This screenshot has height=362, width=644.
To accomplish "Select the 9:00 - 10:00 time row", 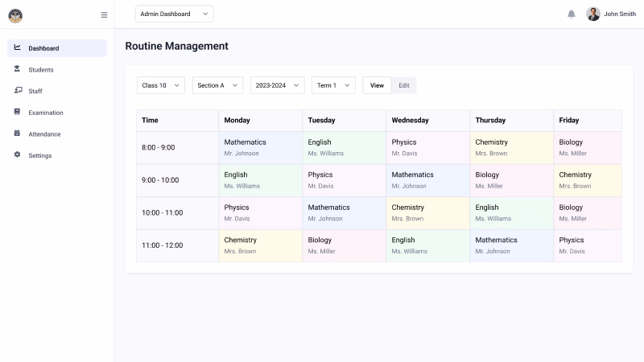I will (177, 180).
